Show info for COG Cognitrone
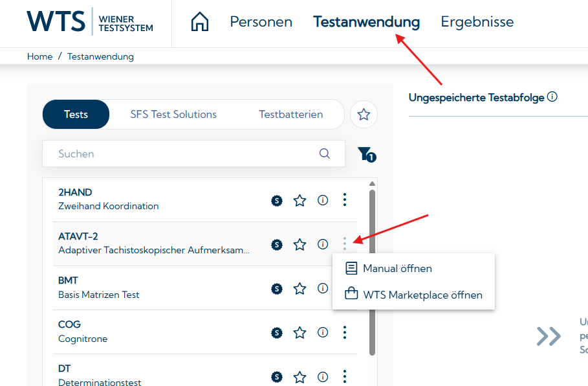This screenshot has width=588, height=386. (x=323, y=332)
